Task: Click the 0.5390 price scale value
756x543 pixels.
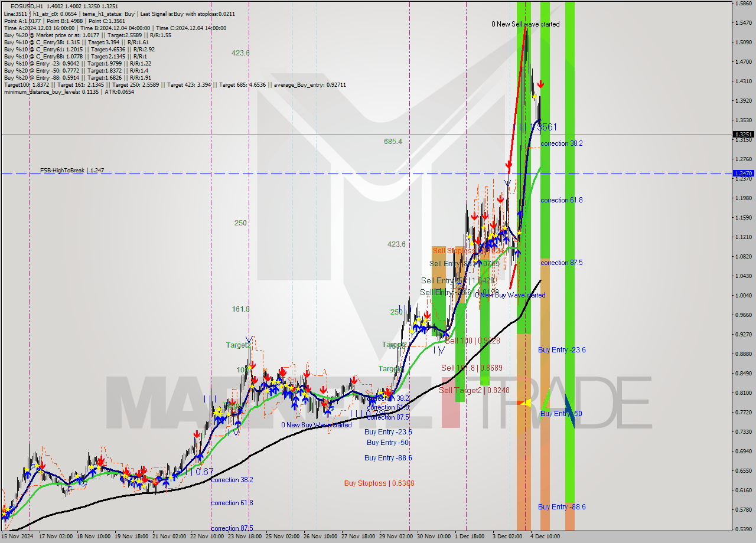Action: 743,529
